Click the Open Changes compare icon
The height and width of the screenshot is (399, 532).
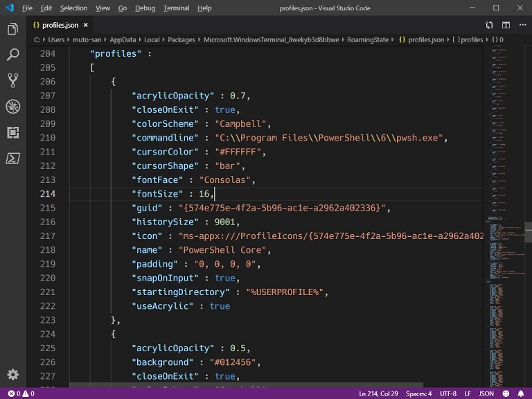(x=489, y=25)
